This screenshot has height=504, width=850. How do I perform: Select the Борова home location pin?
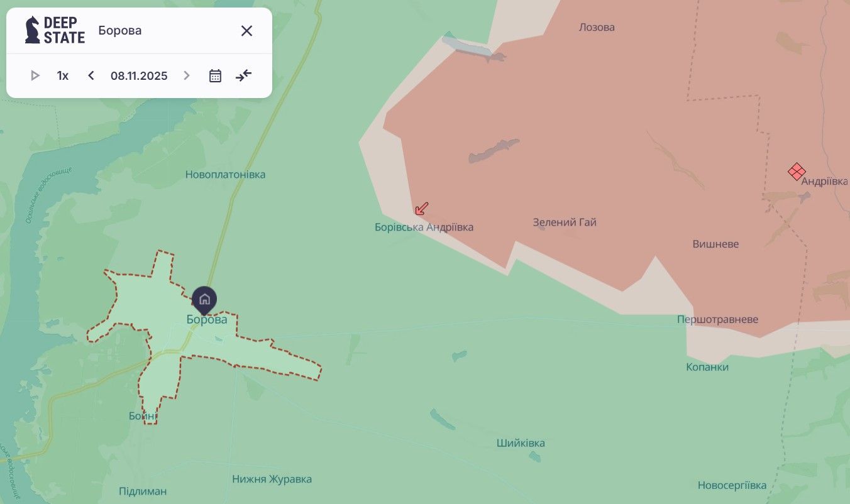[204, 300]
